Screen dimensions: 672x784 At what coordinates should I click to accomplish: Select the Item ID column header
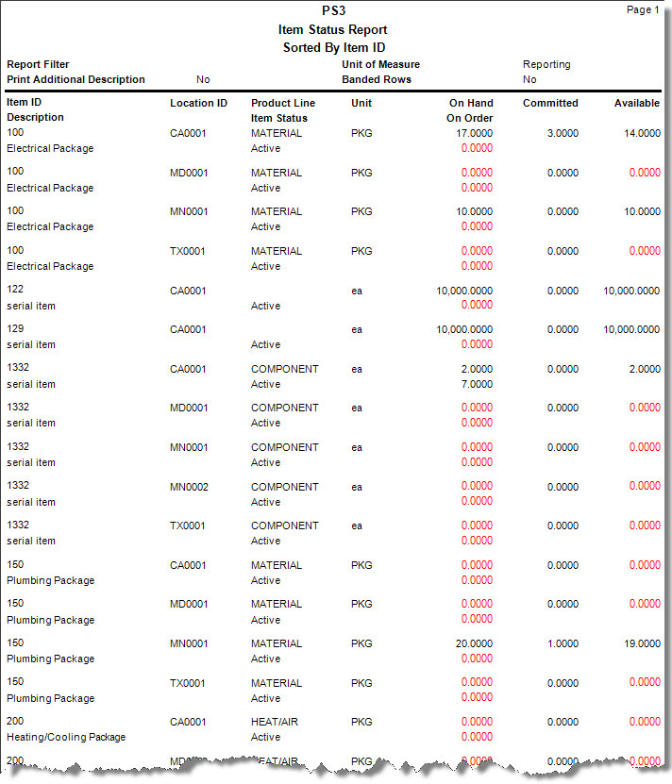(x=24, y=102)
